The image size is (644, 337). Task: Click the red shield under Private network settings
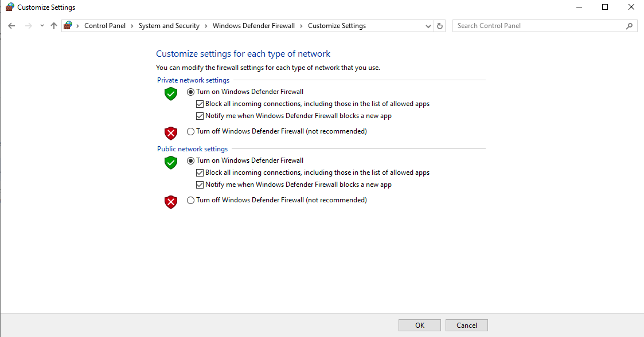point(171,133)
